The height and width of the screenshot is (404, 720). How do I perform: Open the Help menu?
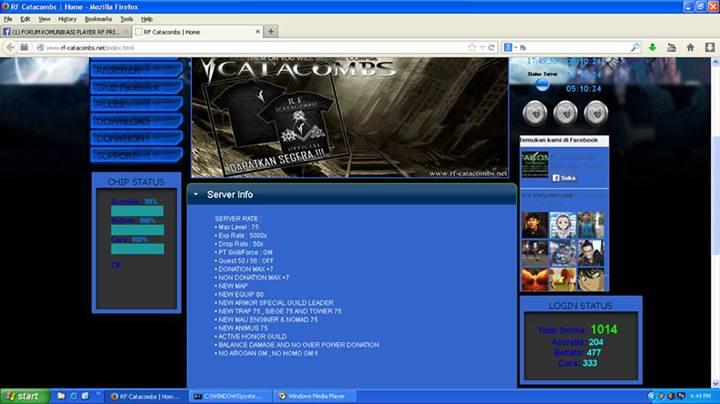tap(146, 19)
